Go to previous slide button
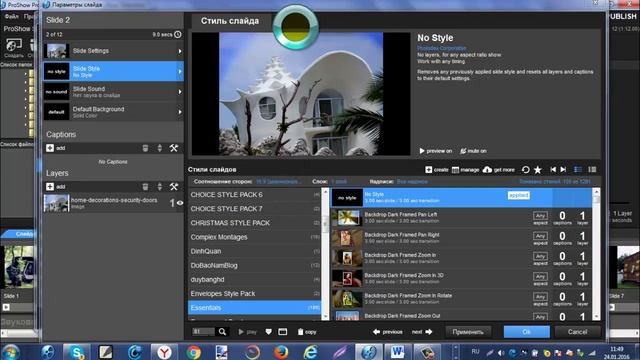640x360 pixels. (388, 332)
